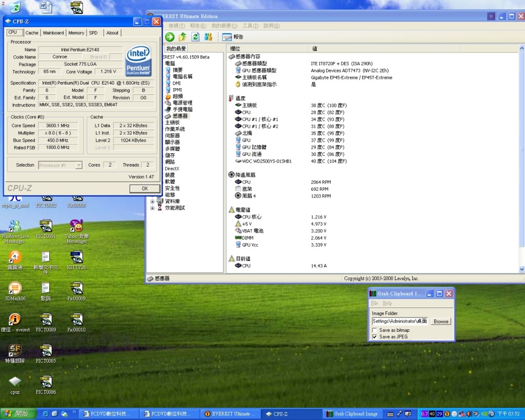Open the 說明(H) menu in EVEREST
This screenshot has height=420, width=525.
tap(271, 26)
